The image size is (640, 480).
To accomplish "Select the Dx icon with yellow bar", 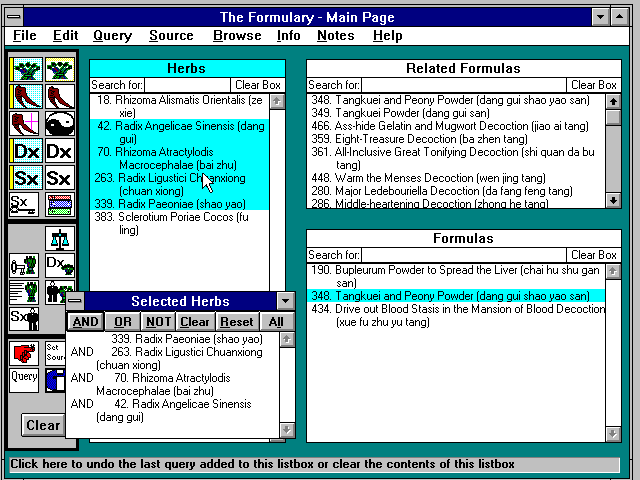I will 25,151.
